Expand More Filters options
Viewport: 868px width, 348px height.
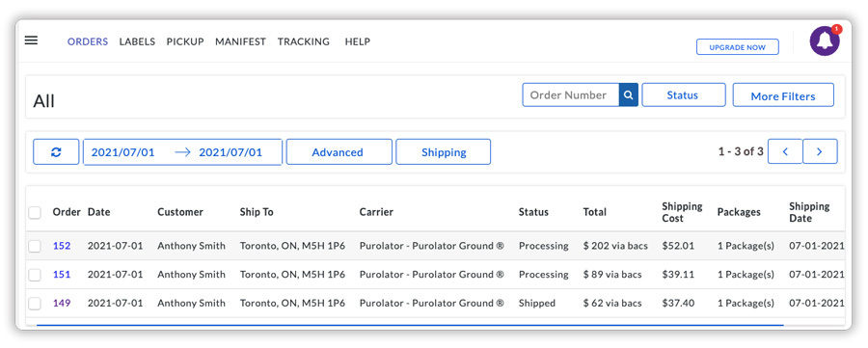point(783,95)
